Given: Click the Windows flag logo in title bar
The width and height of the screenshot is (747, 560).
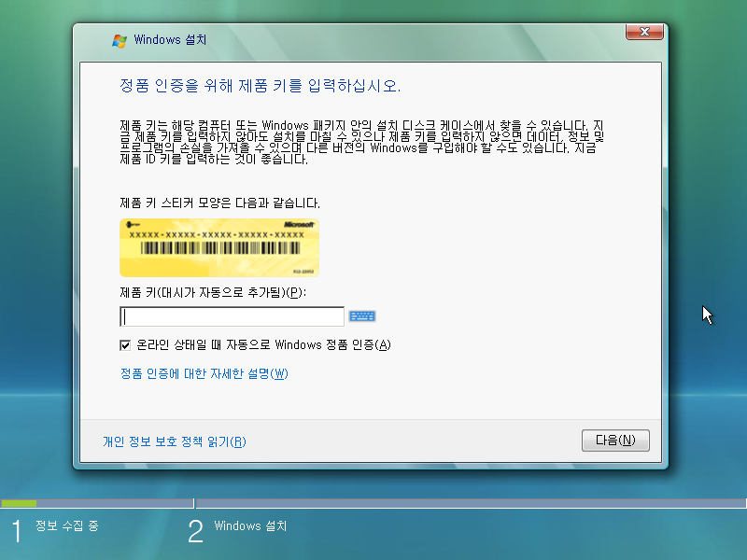Looking at the screenshot, I should (120, 41).
